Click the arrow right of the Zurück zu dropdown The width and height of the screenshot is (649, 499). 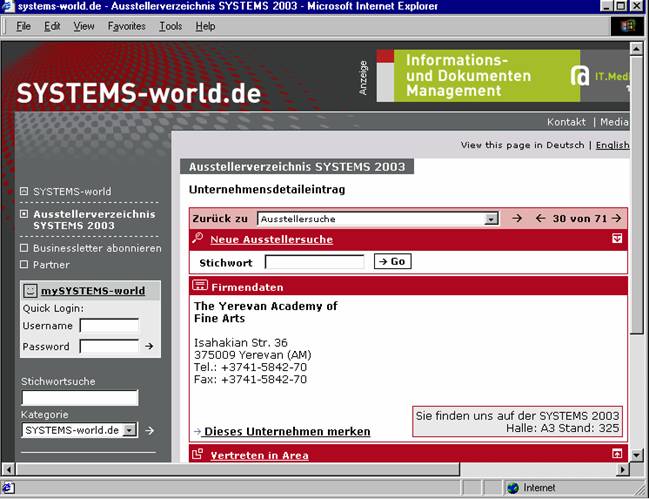517,218
